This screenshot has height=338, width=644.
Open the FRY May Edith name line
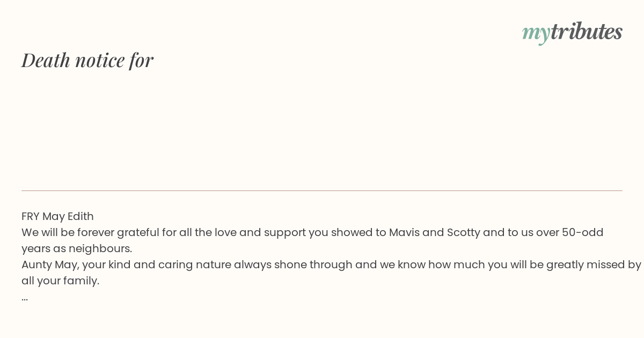[x=57, y=216]
